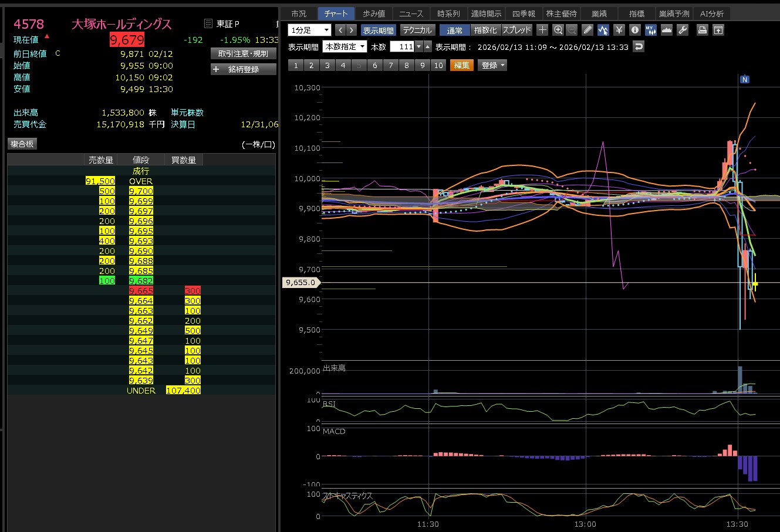Click the 本数 input field showing 111
Screen dimensions: 780x532
(403, 47)
